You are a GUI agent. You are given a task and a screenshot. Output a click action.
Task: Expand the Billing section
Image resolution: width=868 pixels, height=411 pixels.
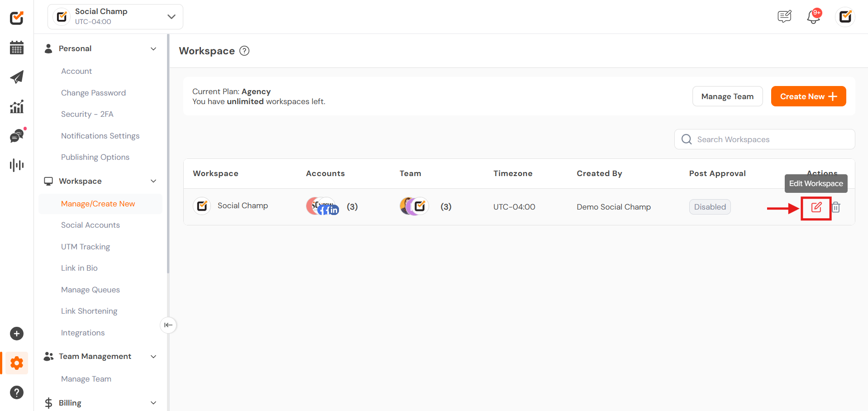[x=153, y=403]
